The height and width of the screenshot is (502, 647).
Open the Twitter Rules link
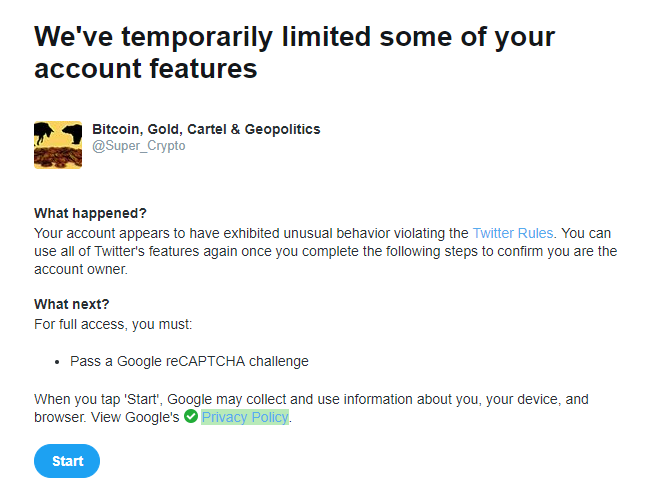click(512, 233)
